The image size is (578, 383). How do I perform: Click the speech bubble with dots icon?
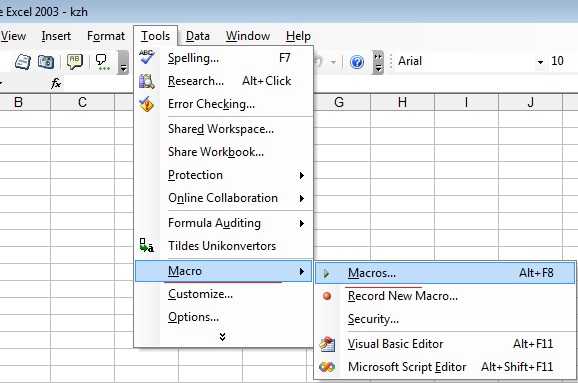point(101,62)
